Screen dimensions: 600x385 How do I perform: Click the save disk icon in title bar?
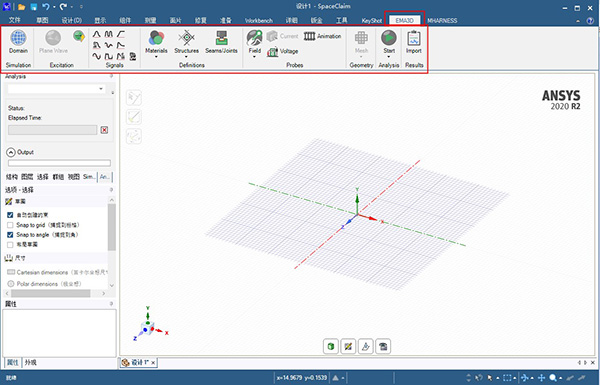click(34, 7)
